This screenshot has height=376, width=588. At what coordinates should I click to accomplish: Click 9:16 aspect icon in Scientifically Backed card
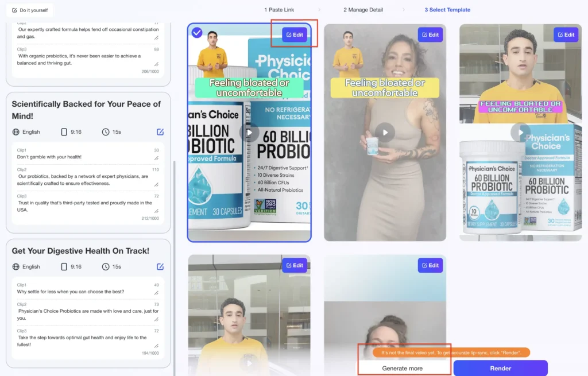64,132
